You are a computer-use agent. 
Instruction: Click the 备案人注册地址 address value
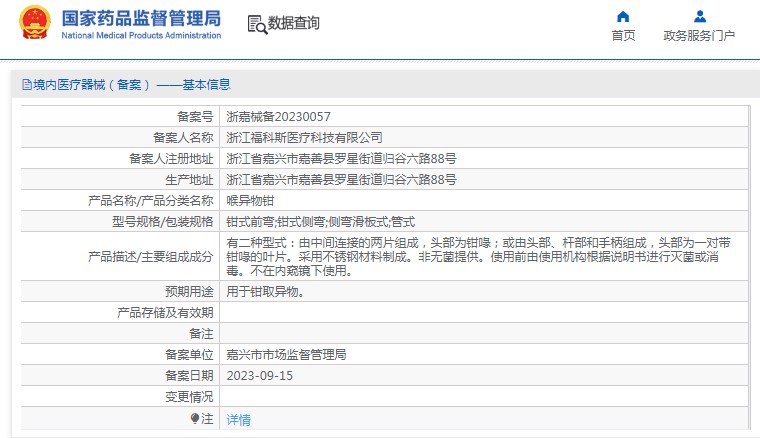pos(341,158)
